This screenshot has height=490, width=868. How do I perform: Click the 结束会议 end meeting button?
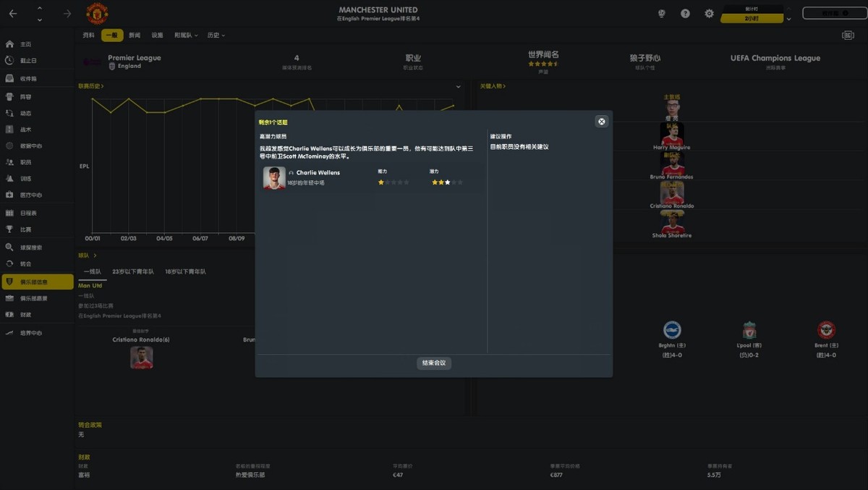pyautogui.click(x=434, y=363)
